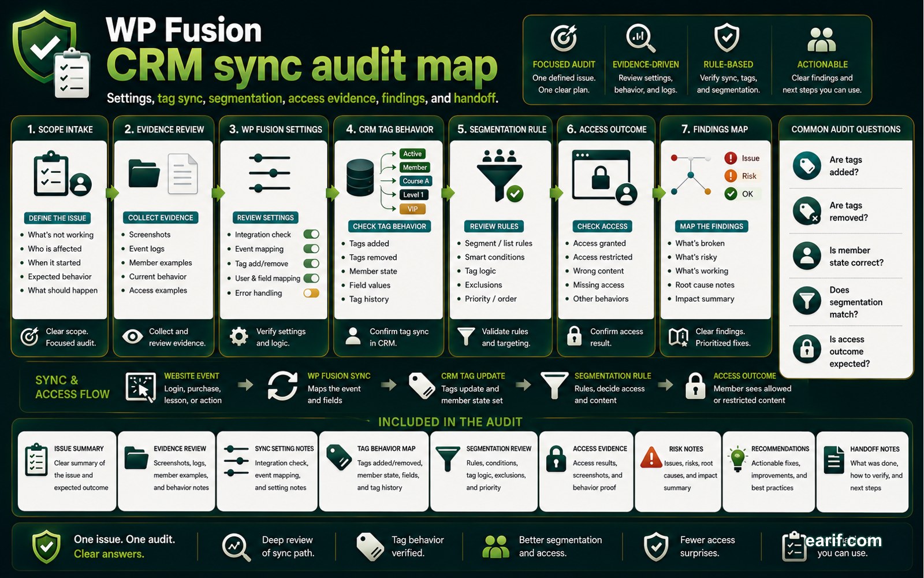Click the Check Access button
This screenshot has height=578, width=924.
click(x=602, y=227)
